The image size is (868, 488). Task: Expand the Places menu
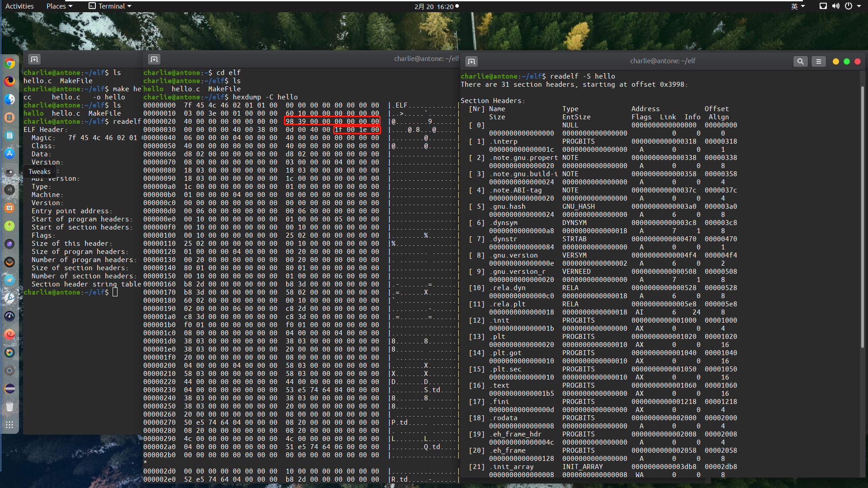[59, 6]
